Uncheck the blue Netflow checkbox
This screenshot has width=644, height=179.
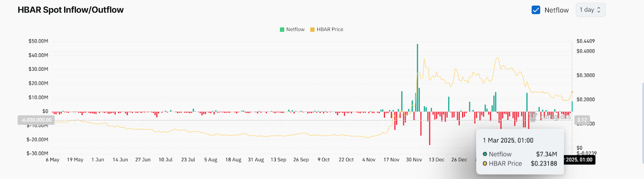click(536, 10)
